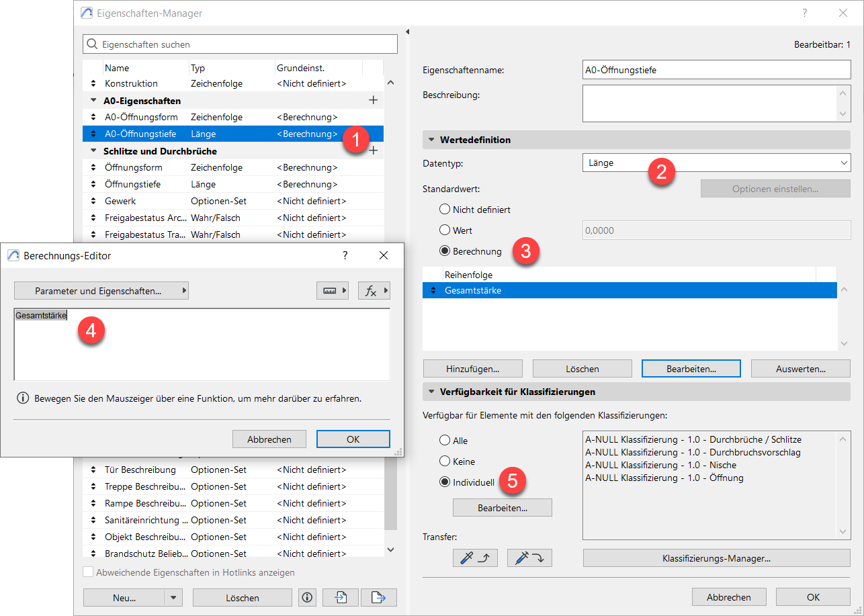Open the Parameter und Eigenschaften menu button
This screenshot has height=616, width=864.
tap(101, 290)
